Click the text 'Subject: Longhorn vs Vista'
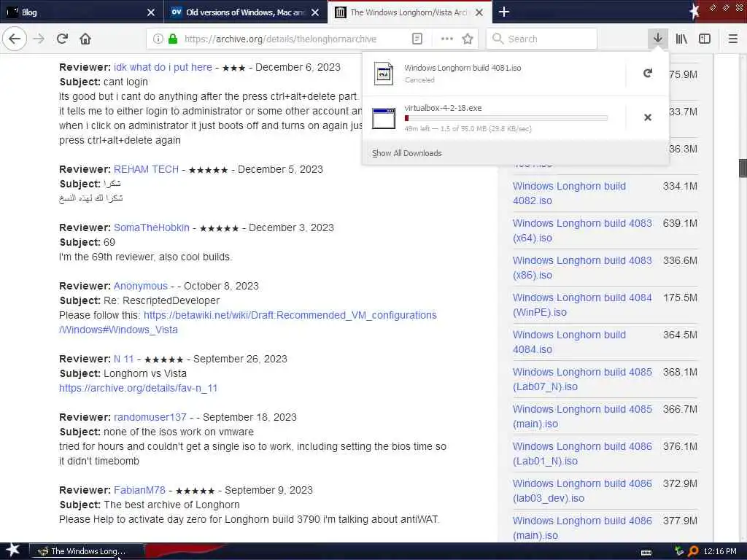 [123, 373]
